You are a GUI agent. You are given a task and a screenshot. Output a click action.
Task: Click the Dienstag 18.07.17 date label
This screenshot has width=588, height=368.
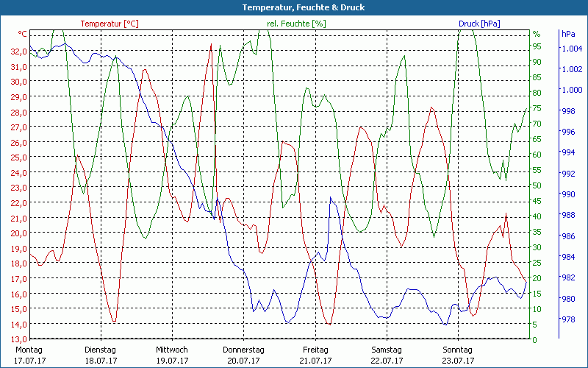pos(101,355)
